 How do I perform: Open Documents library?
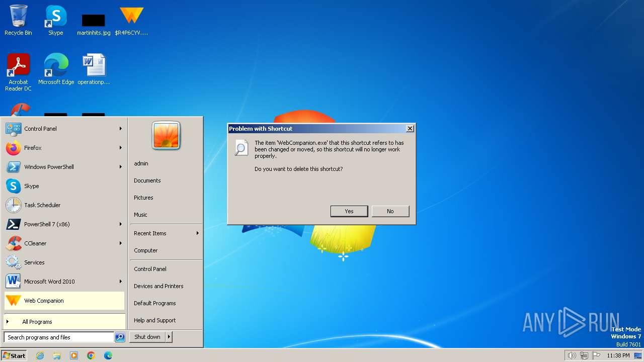click(166, 180)
